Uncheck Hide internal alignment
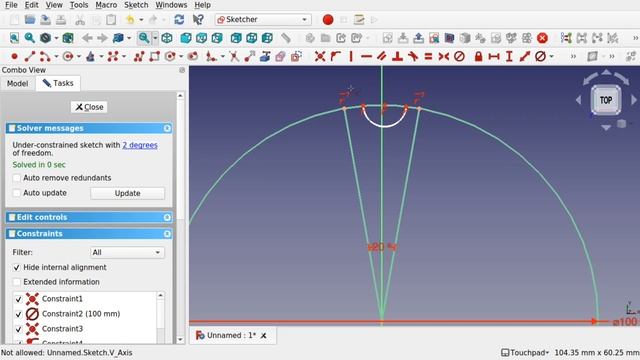This screenshot has width=640, height=360. 17,267
